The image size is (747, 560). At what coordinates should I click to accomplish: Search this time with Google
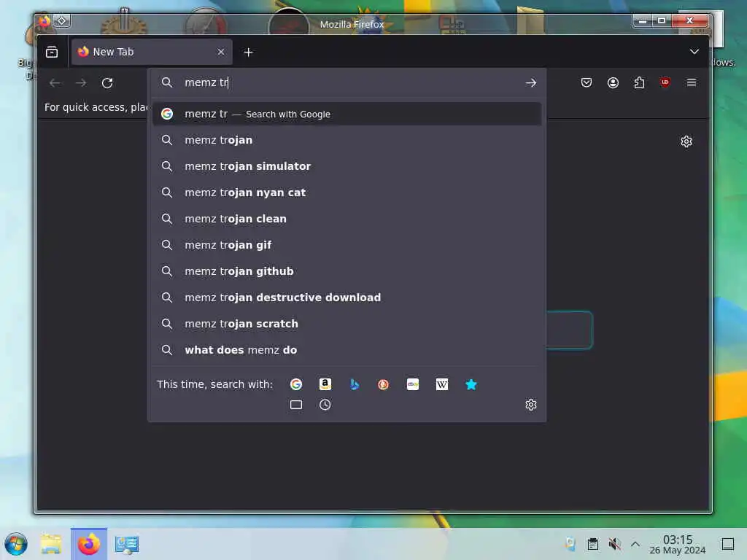[x=296, y=384]
